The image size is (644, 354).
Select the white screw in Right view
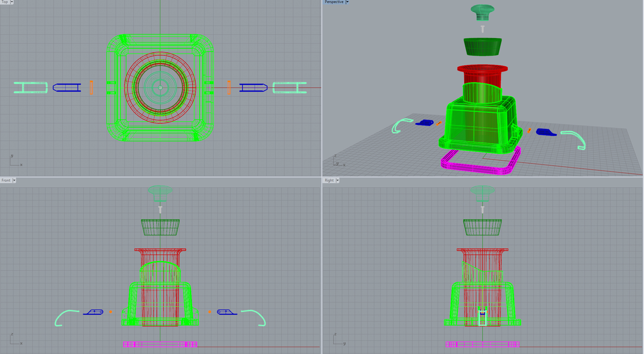coord(482,209)
